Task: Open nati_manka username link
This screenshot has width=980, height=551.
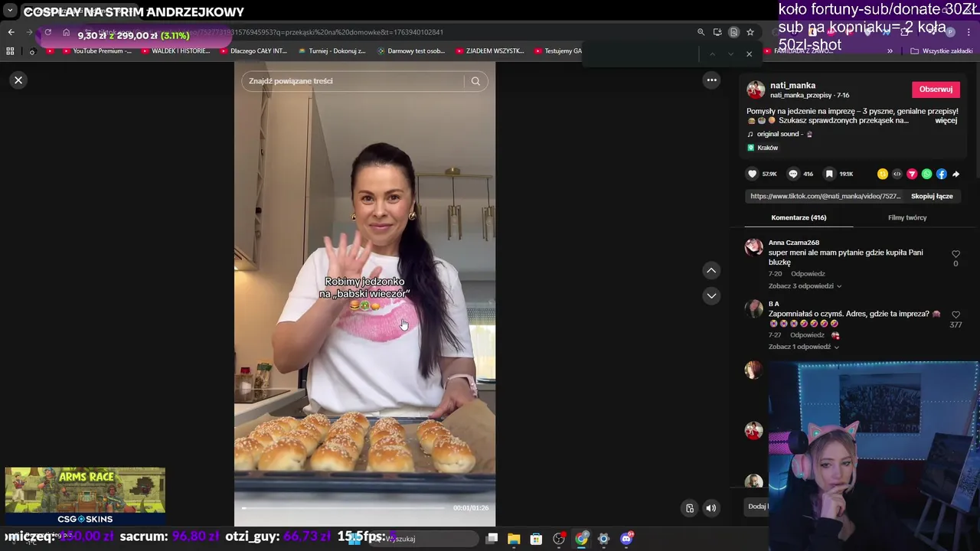Action: tap(792, 86)
